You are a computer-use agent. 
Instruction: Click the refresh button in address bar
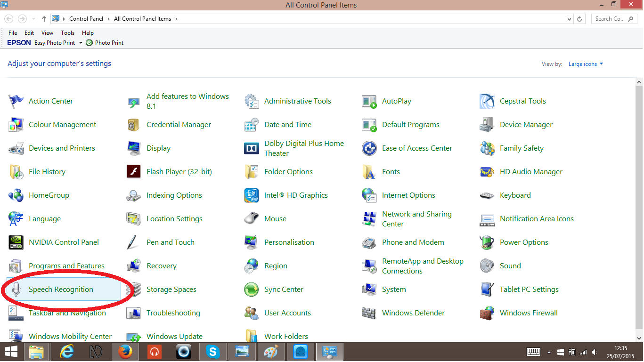click(x=580, y=19)
